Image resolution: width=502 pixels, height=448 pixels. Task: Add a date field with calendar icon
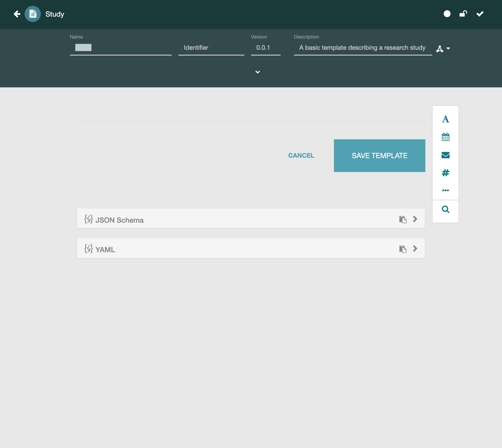[x=445, y=137]
